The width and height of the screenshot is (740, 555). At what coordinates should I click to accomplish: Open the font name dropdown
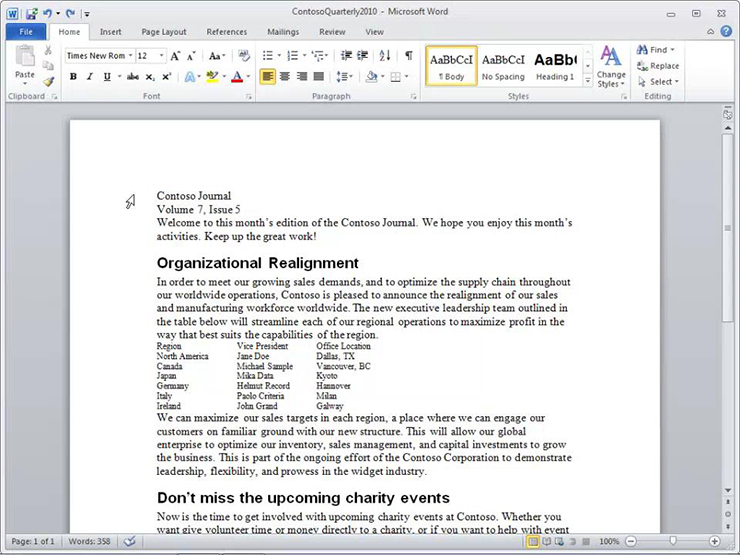click(x=130, y=56)
